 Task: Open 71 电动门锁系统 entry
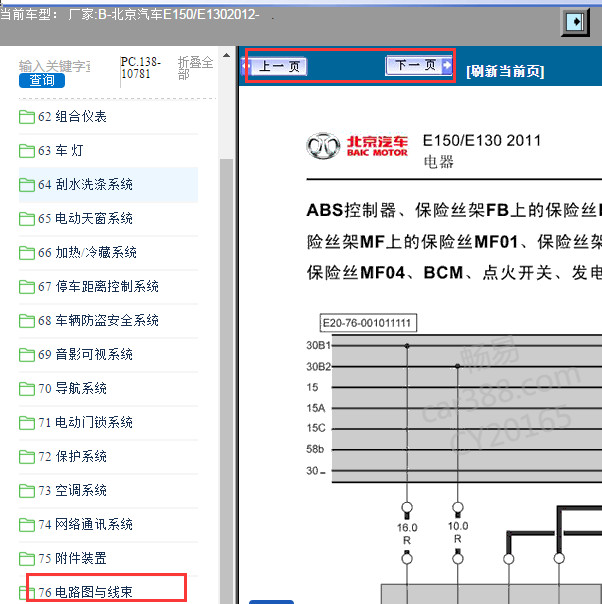click(x=85, y=423)
